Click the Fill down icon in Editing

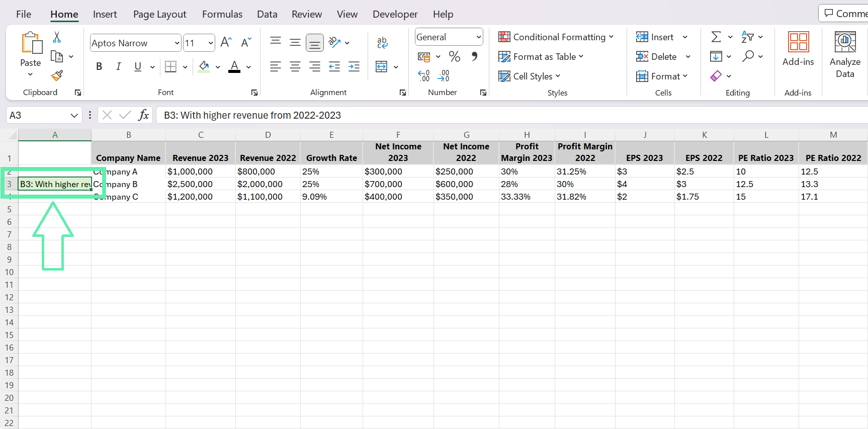pyautogui.click(x=716, y=56)
